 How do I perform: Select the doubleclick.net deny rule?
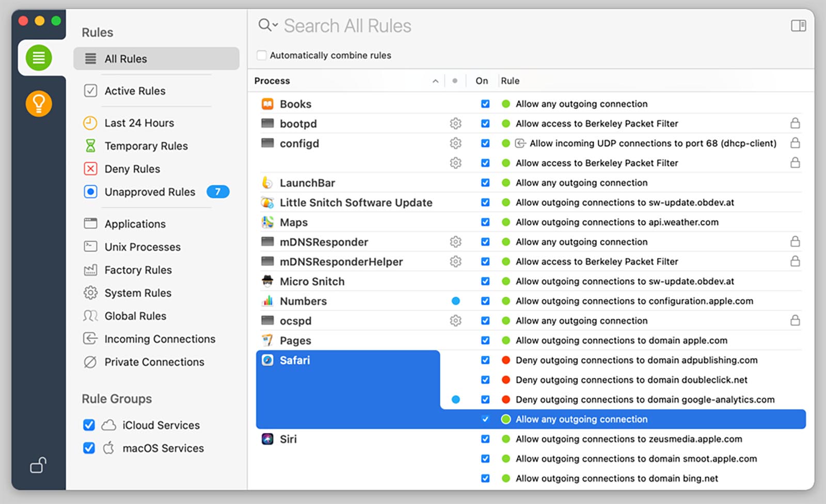pos(631,380)
